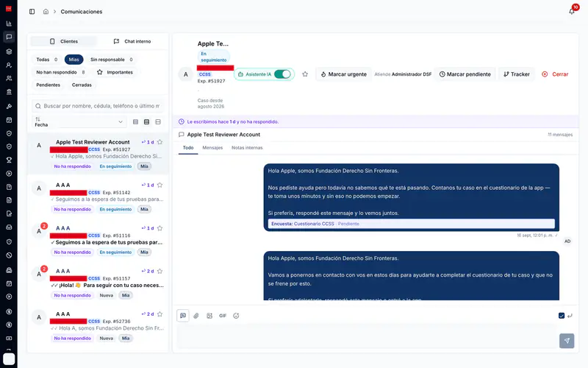Image resolution: width=588 pixels, height=368 pixels.
Task: Select the medium density list view icon
Action: coord(146,121)
